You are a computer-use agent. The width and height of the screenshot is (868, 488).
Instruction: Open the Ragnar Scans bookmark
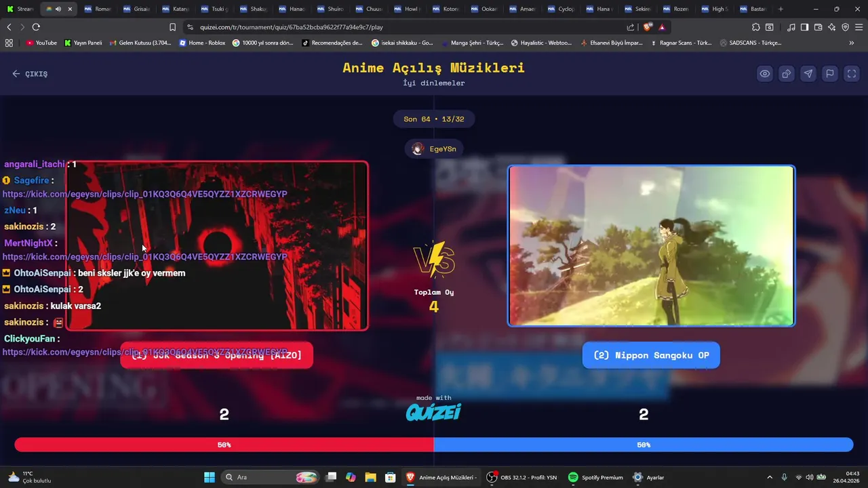(x=681, y=43)
